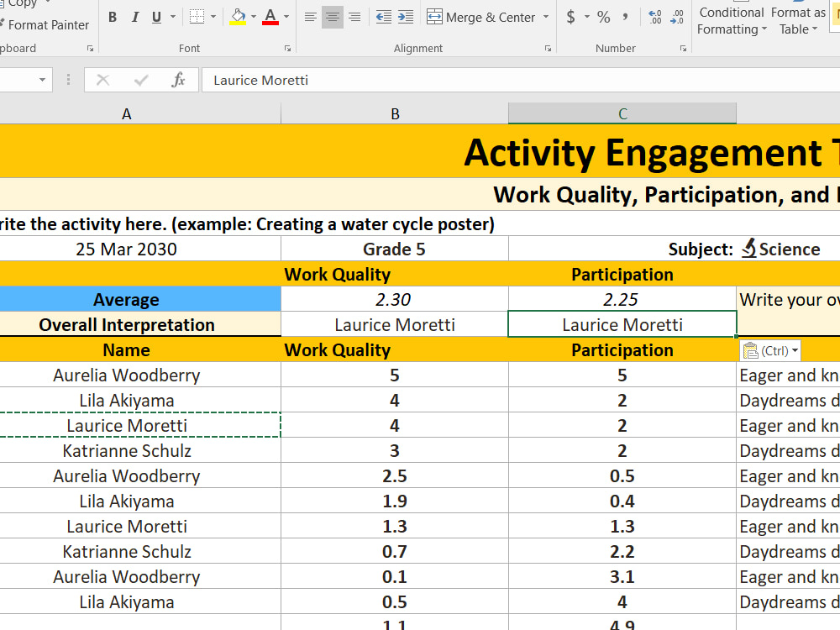The width and height of the screenshot is (840, 630).
Task: Toggle Underline formatting button
Action: coord(156,17)
